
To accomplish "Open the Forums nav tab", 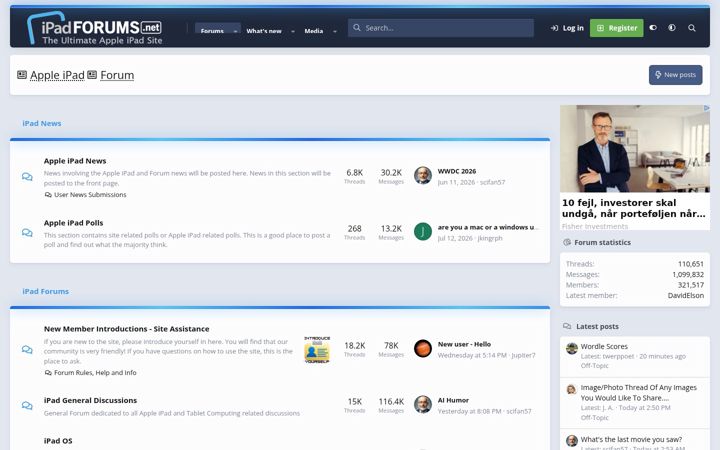I will 212,30.
